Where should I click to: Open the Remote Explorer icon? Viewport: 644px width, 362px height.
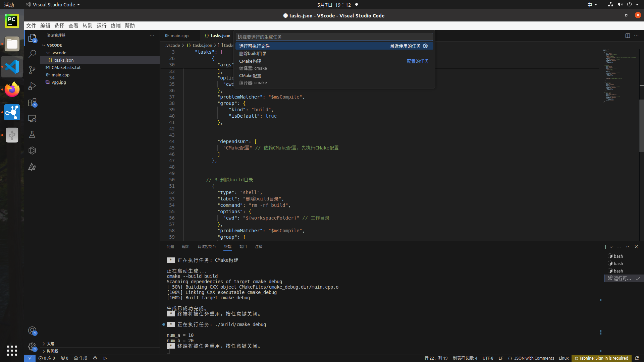click(32, 118)
